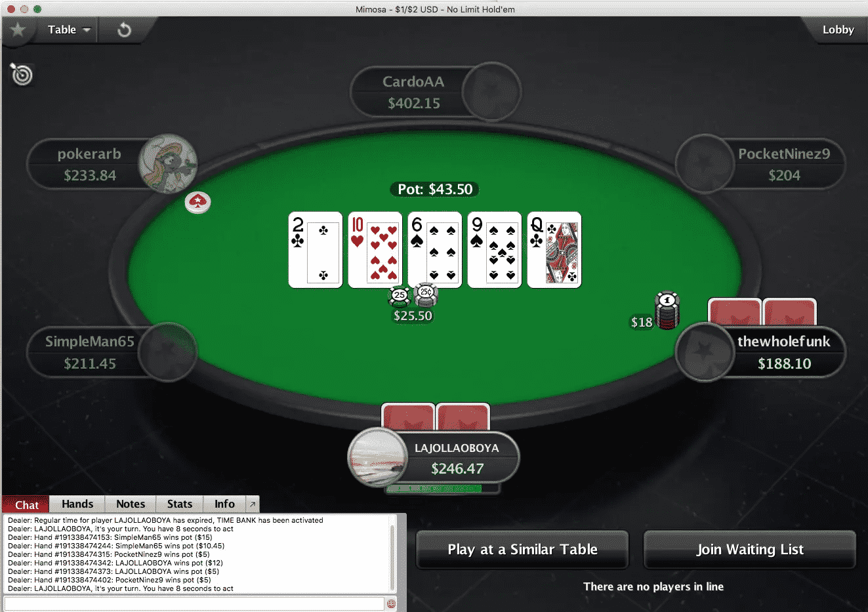The height and width of the screenshot is (612, 868).
Task: Select the Info tab
Action: coord(224,504)
